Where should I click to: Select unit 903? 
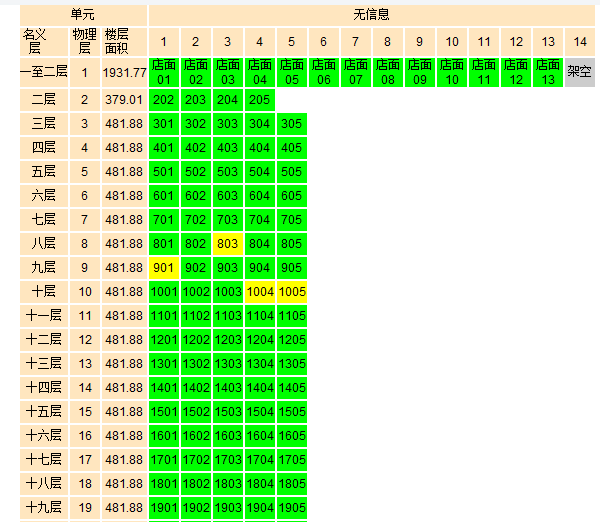click(x=228, y=268)
